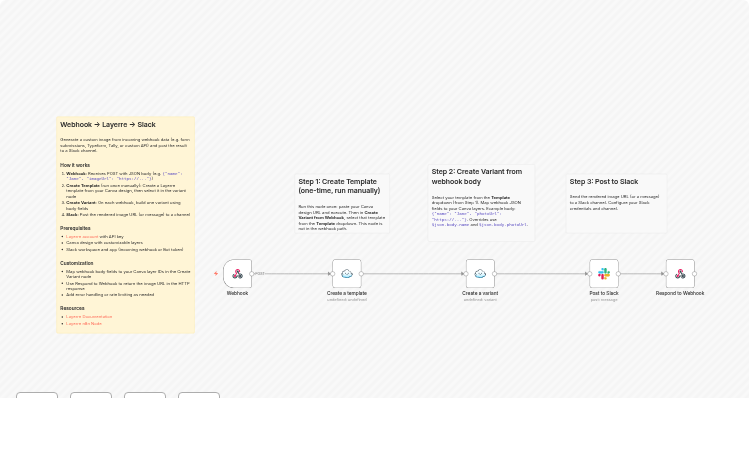Image resolution: width=749 pixels, height=450 pixels.
Task: Select the Create a variant node icon
Action: (x=480, y=274)
